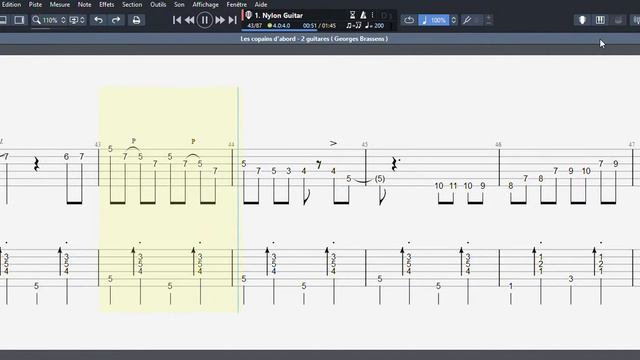Toggle the metronome icon
The image size is (640, 360).
point(363,15)
